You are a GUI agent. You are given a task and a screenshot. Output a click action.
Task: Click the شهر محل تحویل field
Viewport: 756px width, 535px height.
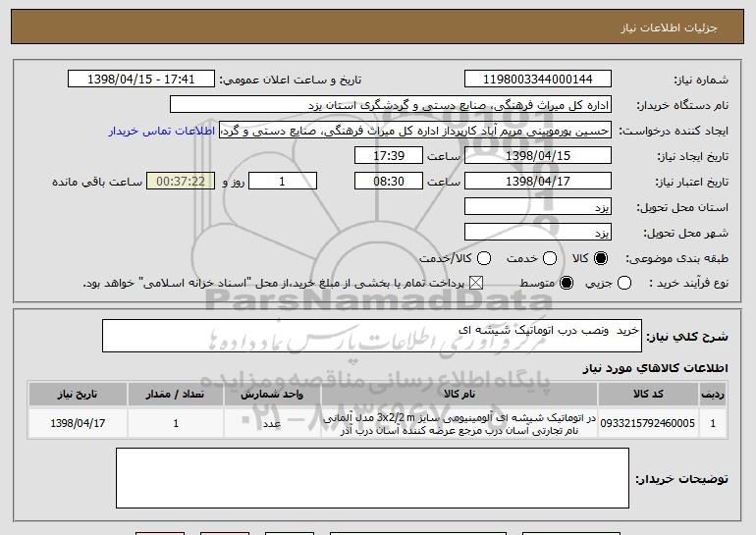pos(538,233)
